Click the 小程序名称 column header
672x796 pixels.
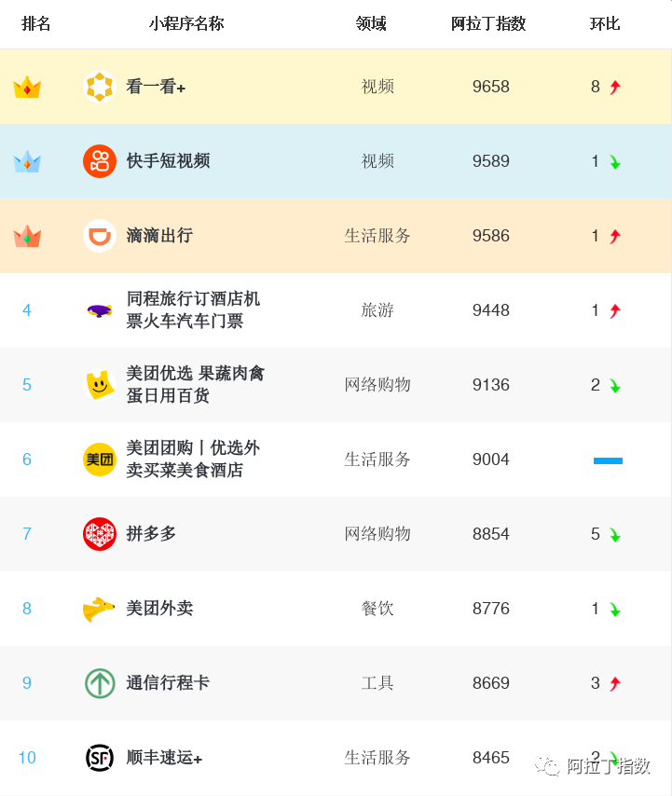(x=186, y=23)
